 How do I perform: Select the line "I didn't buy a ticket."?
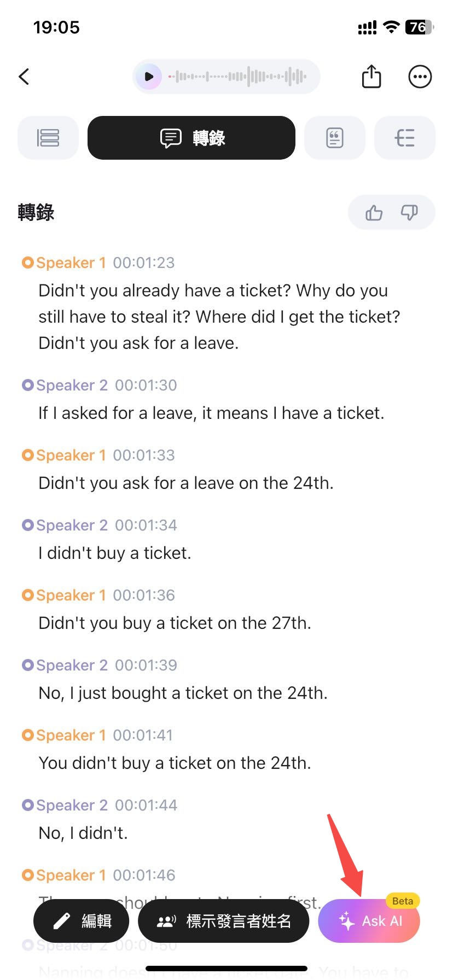click(115, 553)
